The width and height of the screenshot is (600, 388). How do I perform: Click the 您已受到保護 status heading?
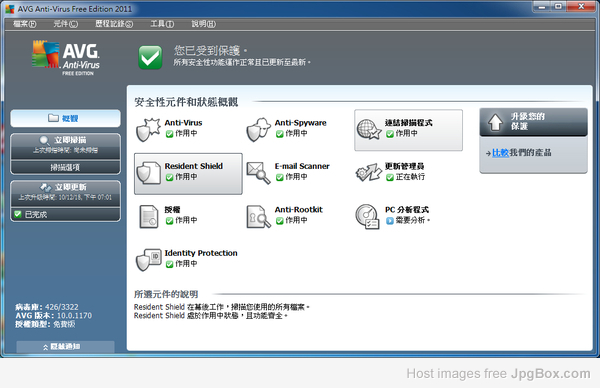coord(211,51)
